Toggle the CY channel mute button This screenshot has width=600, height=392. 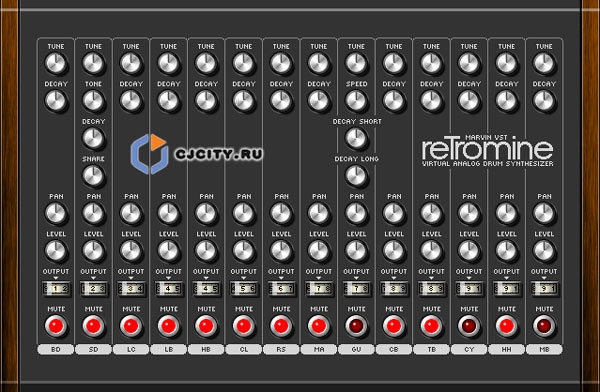[x=469, y=326]
